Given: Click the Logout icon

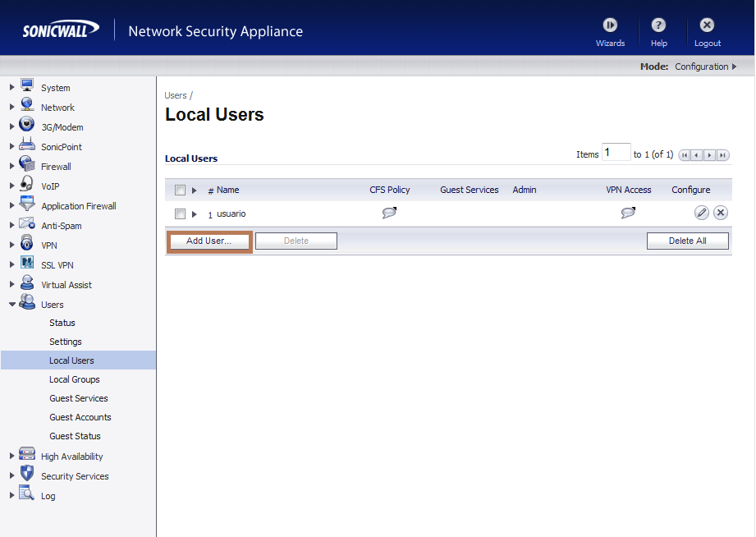Looking at the screenshot, I should coord(707,25).
